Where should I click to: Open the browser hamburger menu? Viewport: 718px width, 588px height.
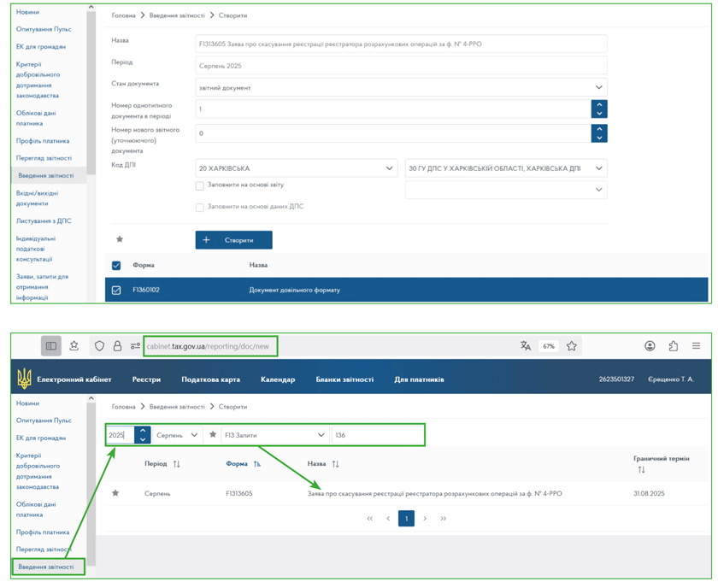click(x=696, y=346)
